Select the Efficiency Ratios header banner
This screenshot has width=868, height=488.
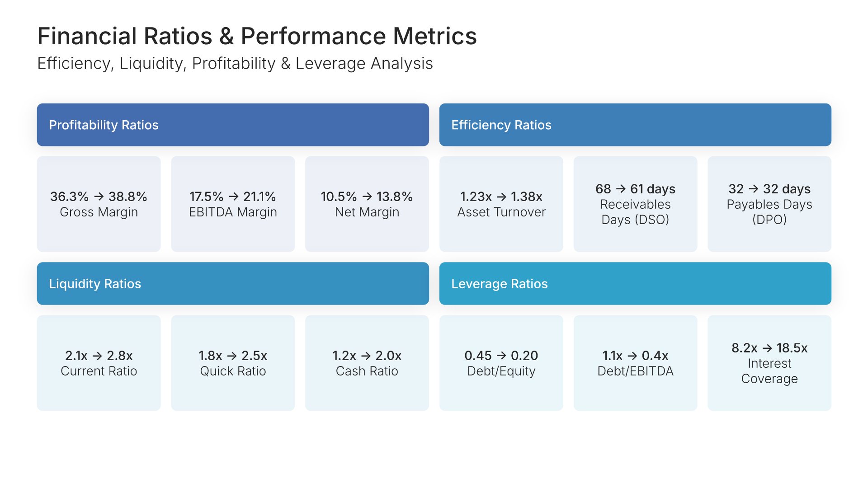click(635, 125)
